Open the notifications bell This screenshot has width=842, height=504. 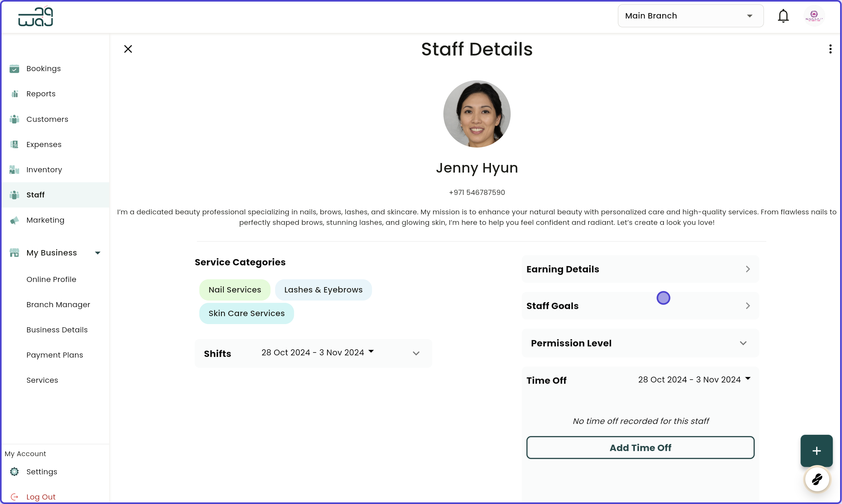point(783,16)
